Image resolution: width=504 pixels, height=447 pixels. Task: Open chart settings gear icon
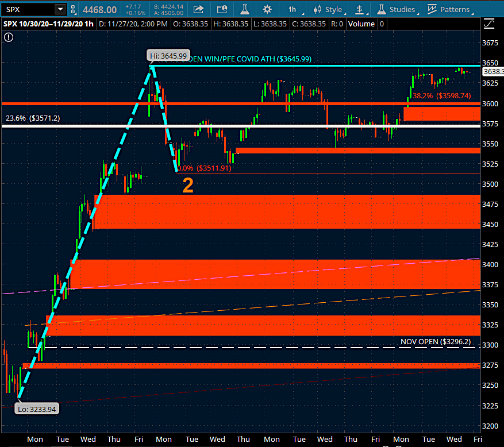(x=267, y=9)
